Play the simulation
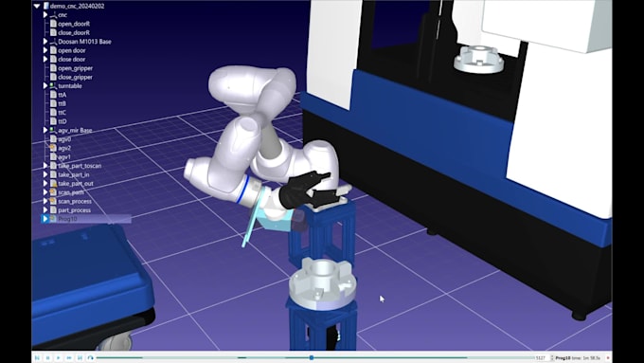 [x=59, y=358]
